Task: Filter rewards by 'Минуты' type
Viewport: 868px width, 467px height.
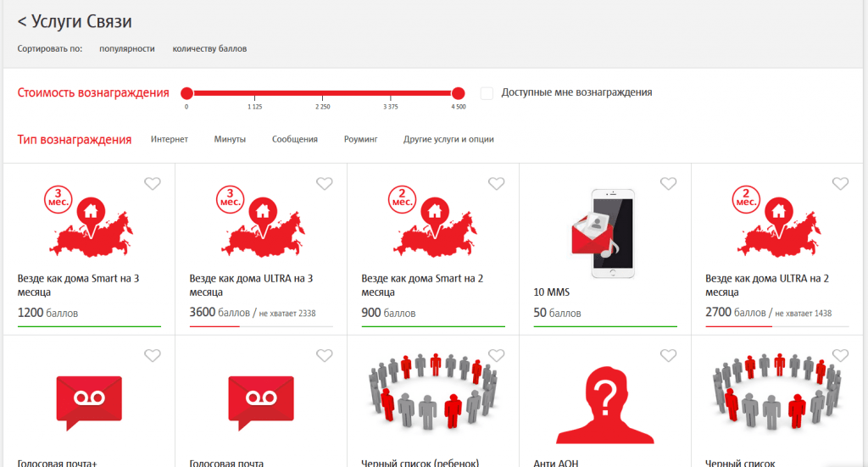Action: [x=230, y=139]
